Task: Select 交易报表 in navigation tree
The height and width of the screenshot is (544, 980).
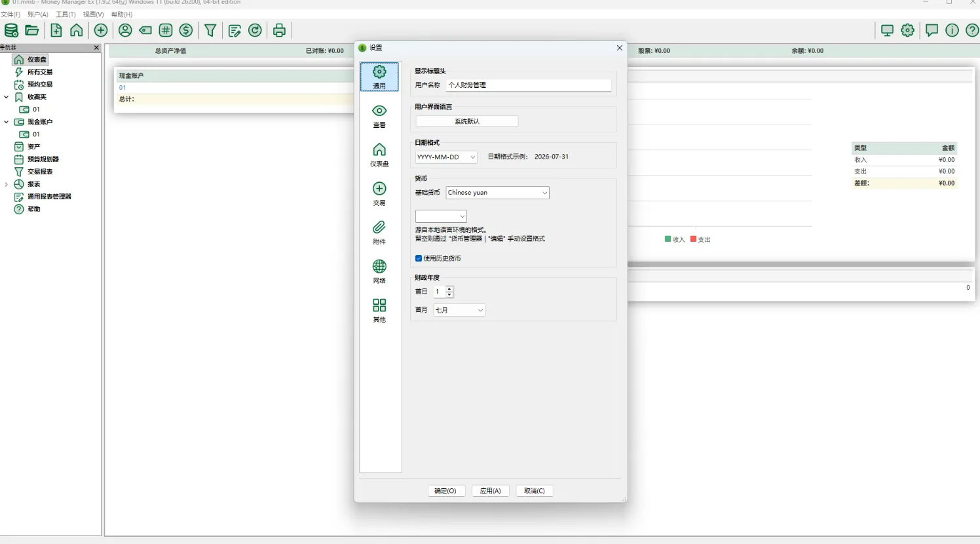Action: (40, 172)
